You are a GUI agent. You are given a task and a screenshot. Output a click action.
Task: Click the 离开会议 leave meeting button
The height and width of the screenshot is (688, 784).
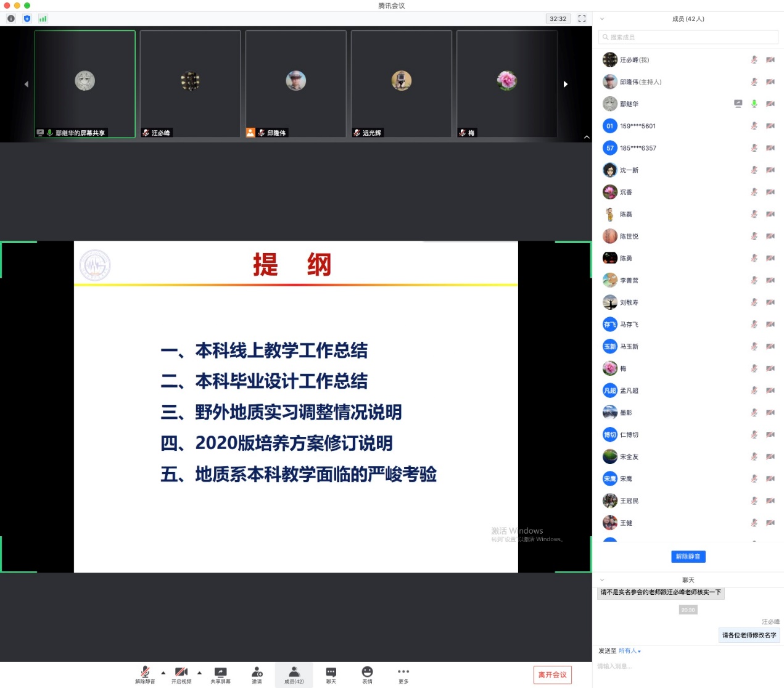(x=552, y=674)
